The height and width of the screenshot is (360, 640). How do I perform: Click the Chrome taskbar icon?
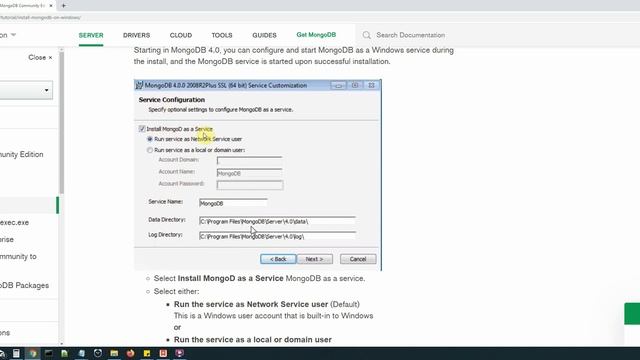[33, 353]
